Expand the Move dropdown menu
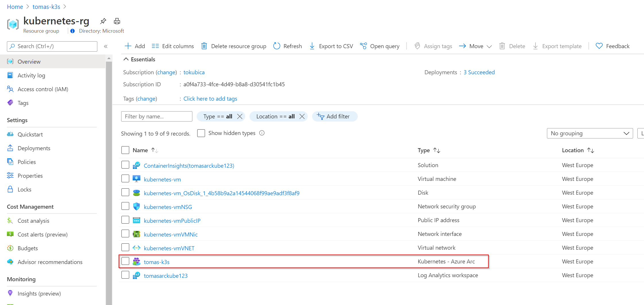The height and width of the screenshot is (305, 644). pyautogui.click(x=489, y=46)
